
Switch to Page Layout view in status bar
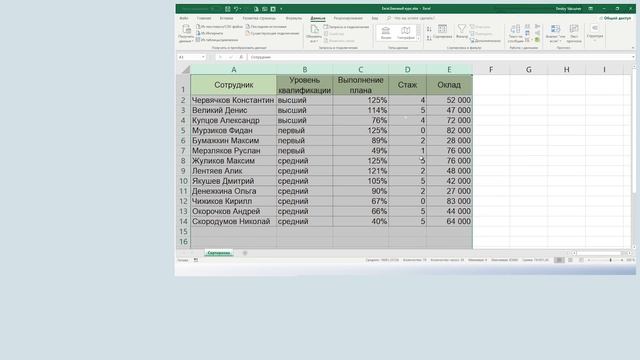(570, 260)
